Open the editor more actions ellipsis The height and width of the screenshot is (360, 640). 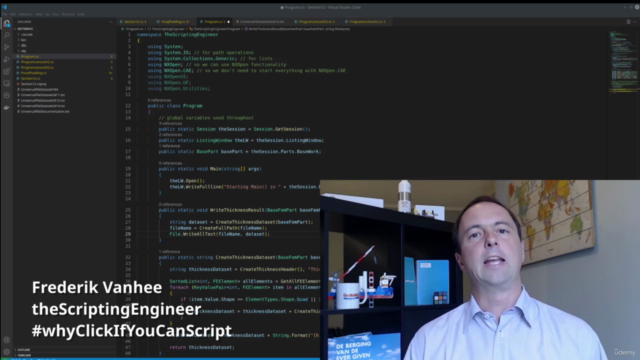coord(635,22)
